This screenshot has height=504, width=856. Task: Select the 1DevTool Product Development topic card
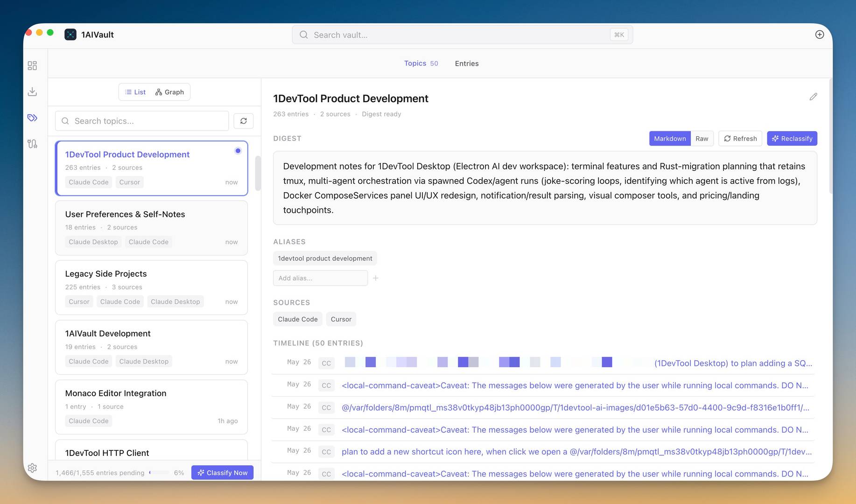(151, 168)
